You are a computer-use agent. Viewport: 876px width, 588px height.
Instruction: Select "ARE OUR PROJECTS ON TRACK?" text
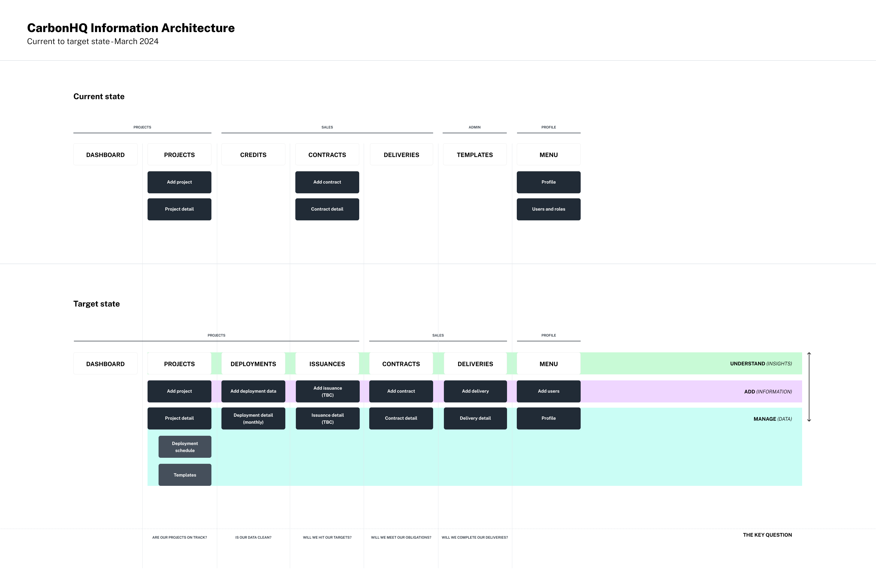click(180, 538)
